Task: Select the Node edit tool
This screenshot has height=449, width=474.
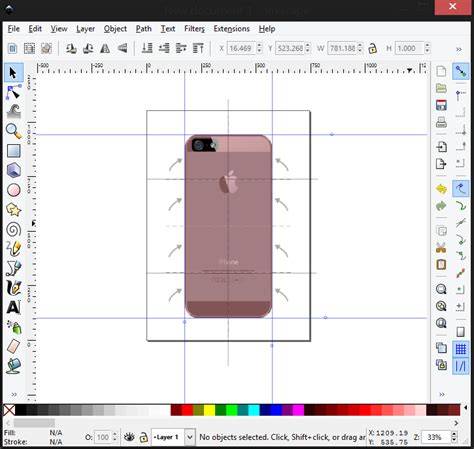Action: (13, 92)
